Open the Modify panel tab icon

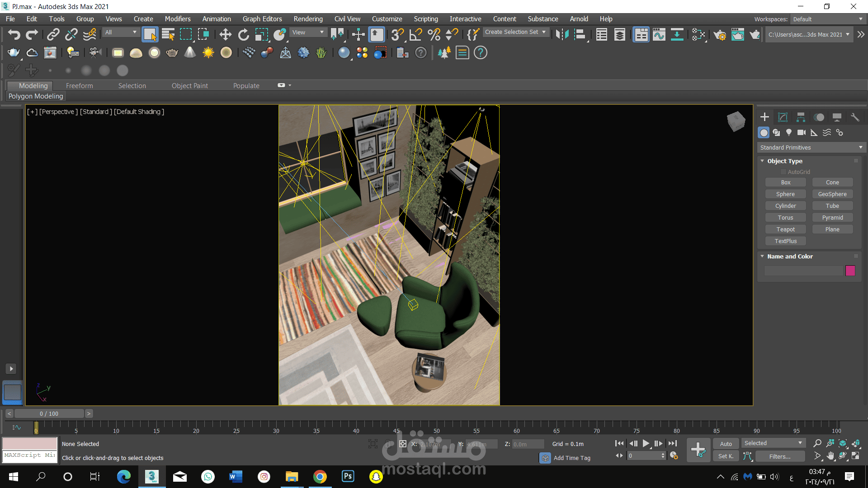pos(783,117)
